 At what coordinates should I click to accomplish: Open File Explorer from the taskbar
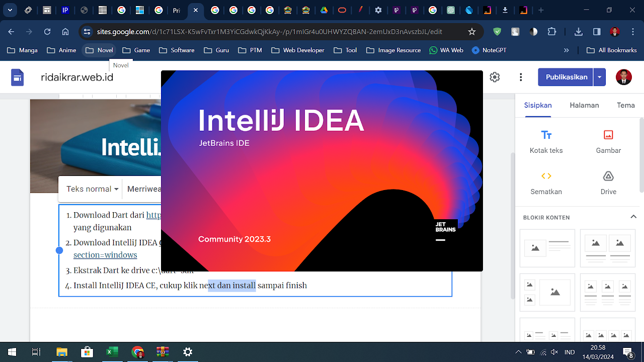[61, 352]
